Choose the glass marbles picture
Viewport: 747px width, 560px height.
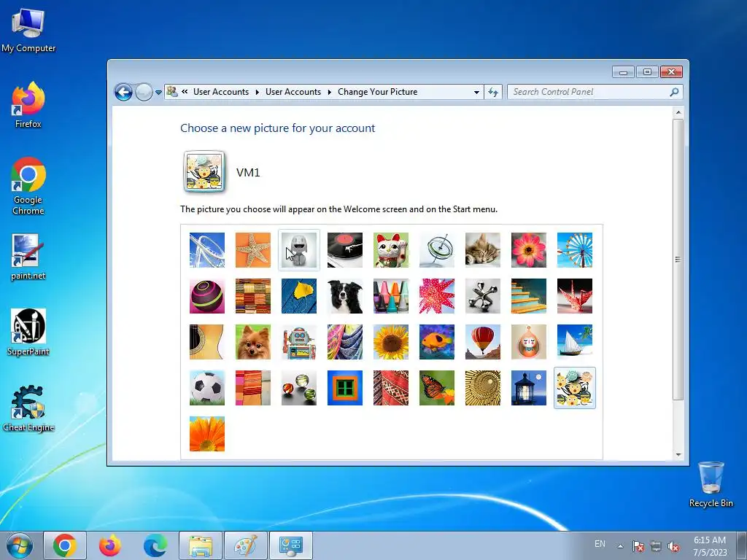pyautogui.click(x=298, y=388)
